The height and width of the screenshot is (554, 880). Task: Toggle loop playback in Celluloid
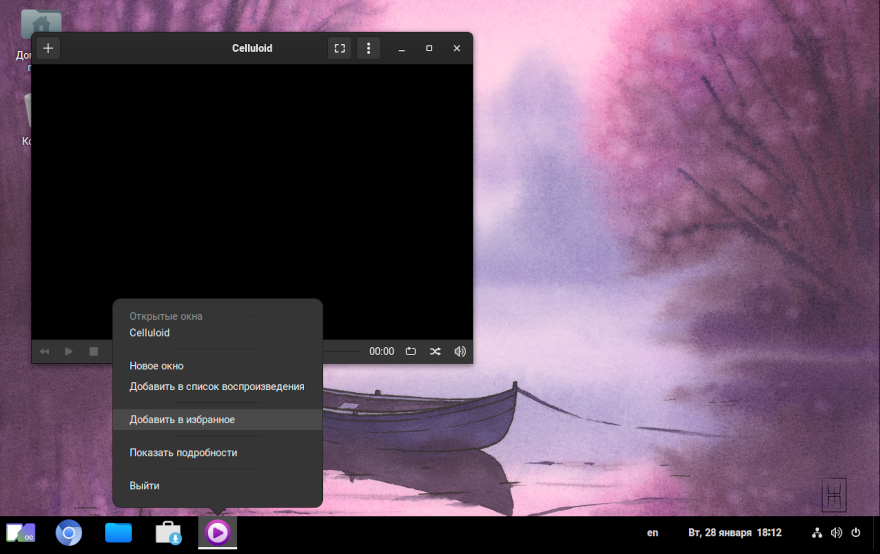click(x=411, y=351)
